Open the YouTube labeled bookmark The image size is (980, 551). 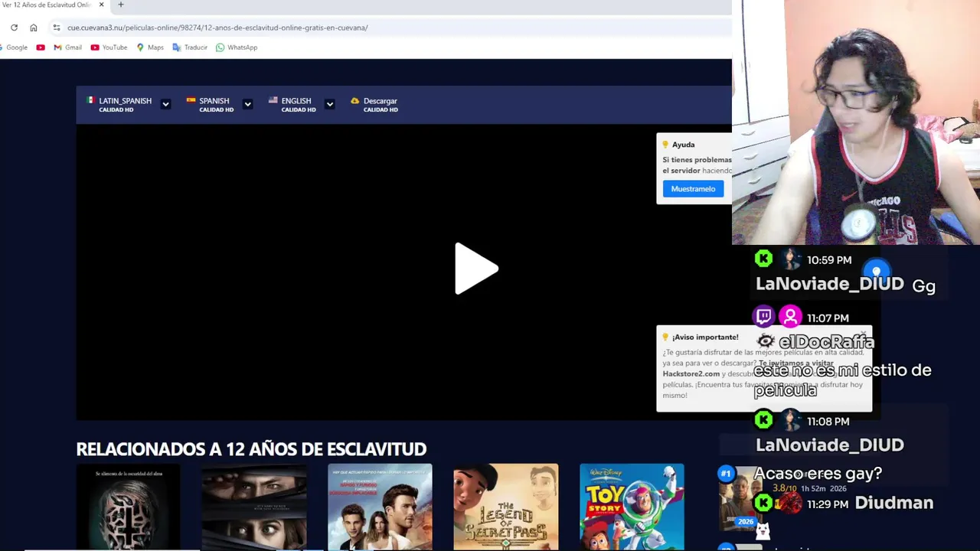point(109,47)
